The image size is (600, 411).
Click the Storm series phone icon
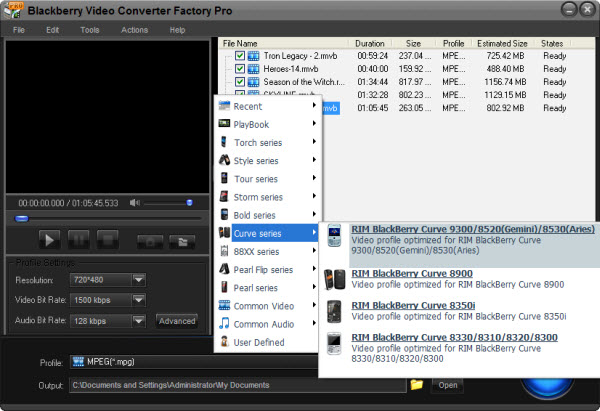pyautogui.click(x=224, y=196)
